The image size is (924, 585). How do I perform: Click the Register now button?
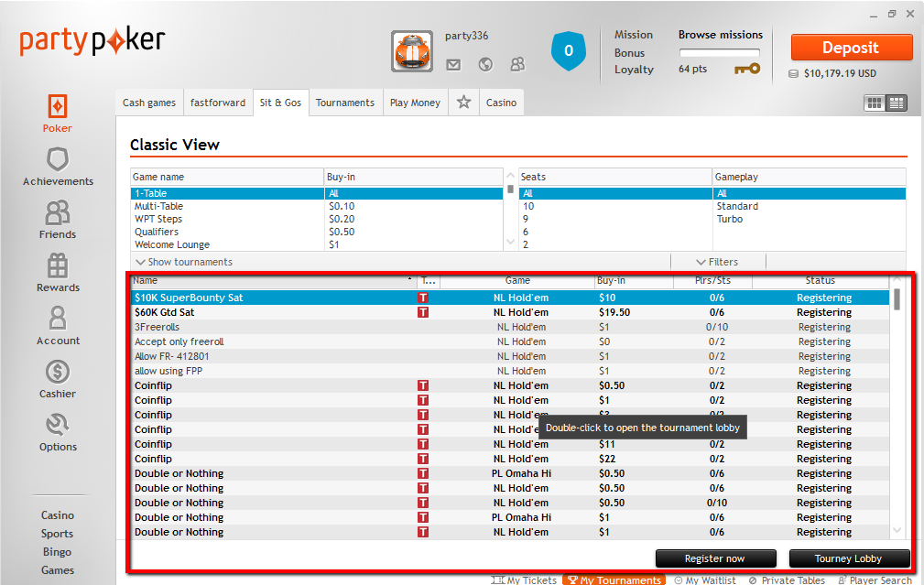(715, 558)
